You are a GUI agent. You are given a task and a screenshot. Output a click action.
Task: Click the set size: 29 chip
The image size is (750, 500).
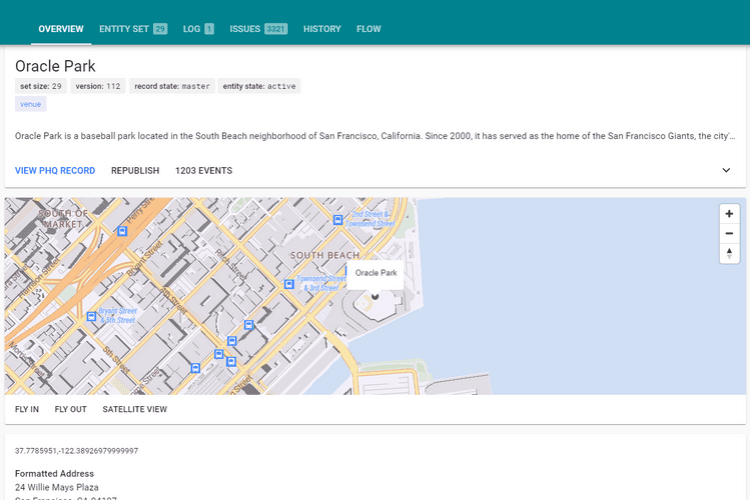pos(41,86)
